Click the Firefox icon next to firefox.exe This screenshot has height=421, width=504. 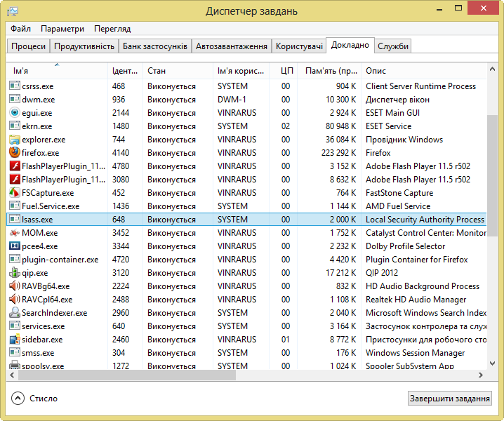[x=15, y=152]
